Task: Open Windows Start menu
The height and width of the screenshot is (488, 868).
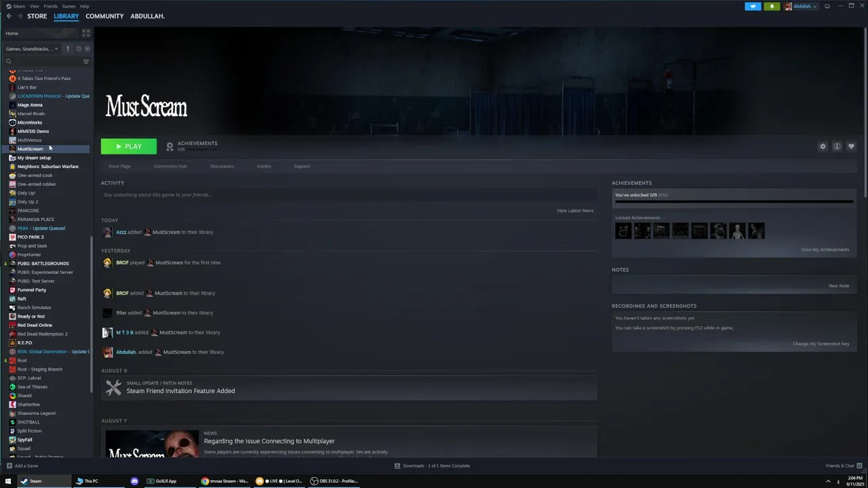Action: 8,481
